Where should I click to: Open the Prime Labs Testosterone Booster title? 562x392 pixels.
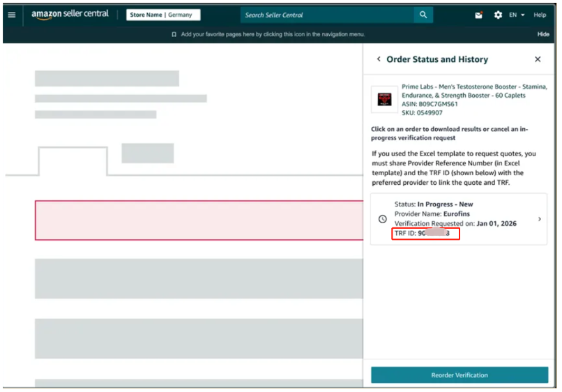[x=474, y=91]
